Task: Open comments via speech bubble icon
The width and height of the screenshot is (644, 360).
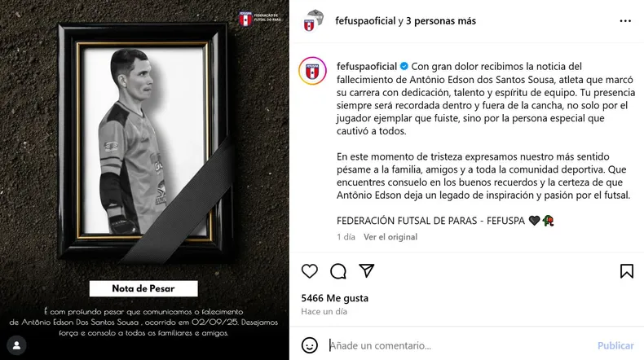Action: point(338,271)
